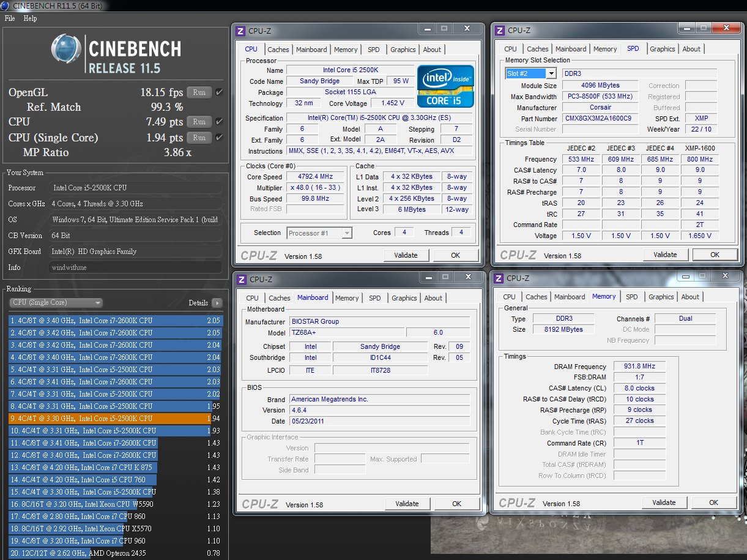Click the Manufacturer field BIOSTAR Group
The height and width of the screenshot is (560, 747).
click(x=379, y=321)
